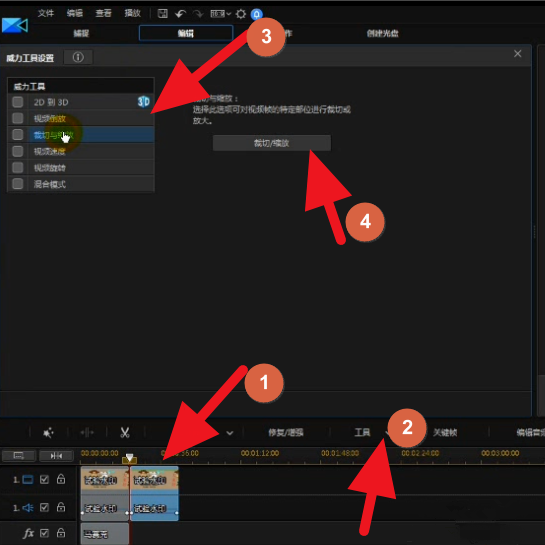Click the magic wand tool icon

pyautogui.click(x=48, y=433)
